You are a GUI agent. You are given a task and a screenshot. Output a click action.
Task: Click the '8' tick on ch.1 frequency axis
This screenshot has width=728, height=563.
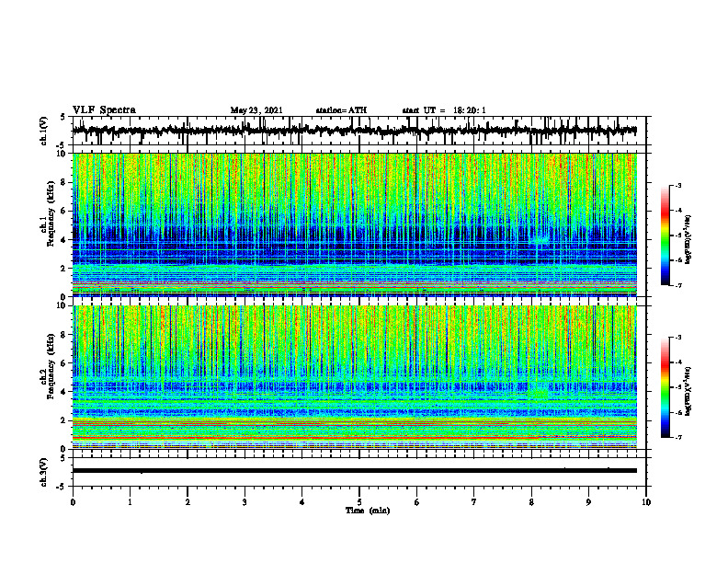click(x=63, y=182)
